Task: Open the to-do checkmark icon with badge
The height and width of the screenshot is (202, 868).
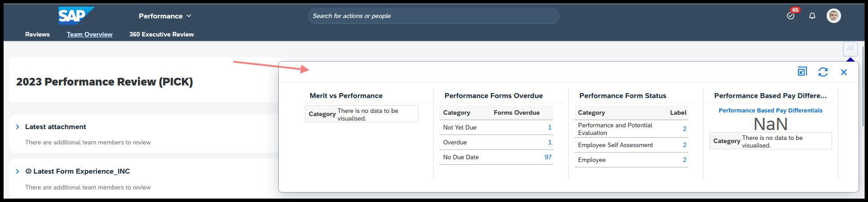Action: (791, 16)
